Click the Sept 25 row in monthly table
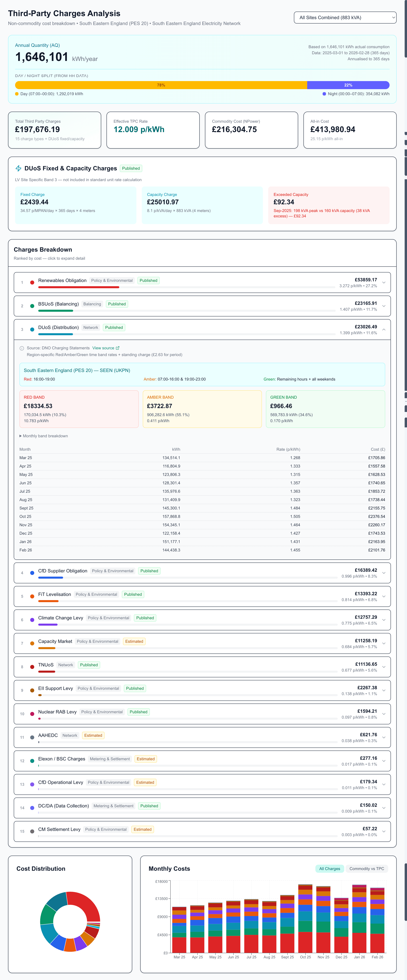Viewport: 407px width, 980px height. (202, 508)
